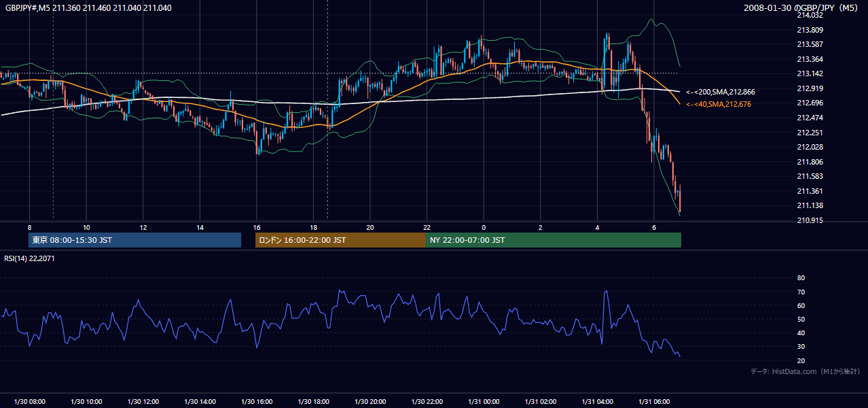Click the HistData.com data source credit
This screenshot has width=868, height=408.
coord(806,371)
